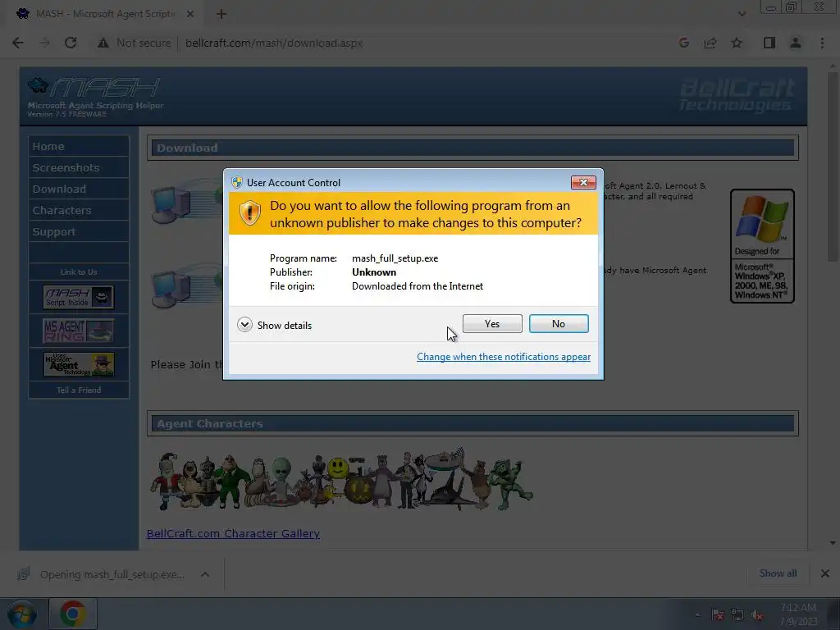This screenshot has height=630, width=840.
Task: Click the Action Center flag tray icon
Action: pyautogui.click(x=718, y=614)
